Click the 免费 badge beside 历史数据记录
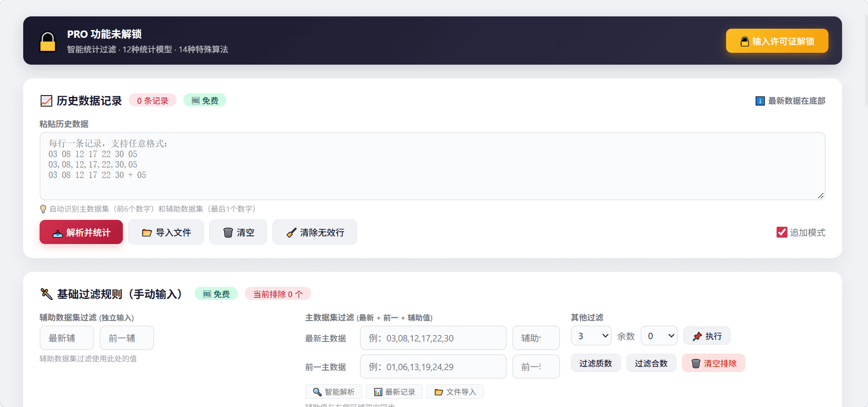 click(x=205, y=101)
